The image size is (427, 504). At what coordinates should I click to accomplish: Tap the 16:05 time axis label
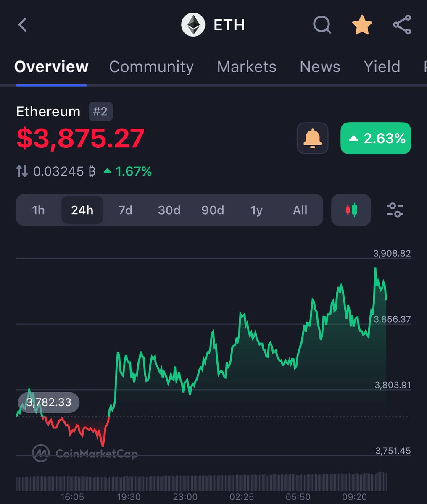72,497
